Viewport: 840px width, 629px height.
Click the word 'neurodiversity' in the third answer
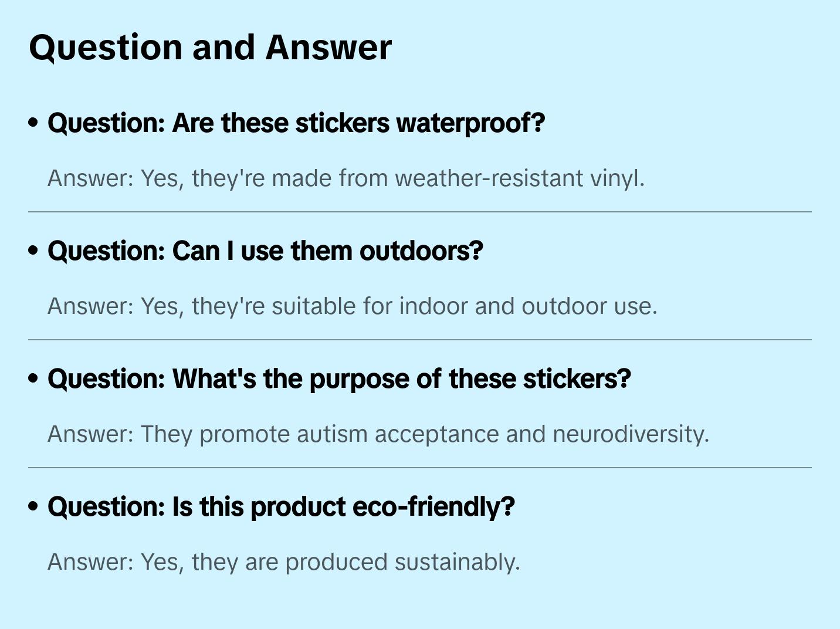(630, 434)
